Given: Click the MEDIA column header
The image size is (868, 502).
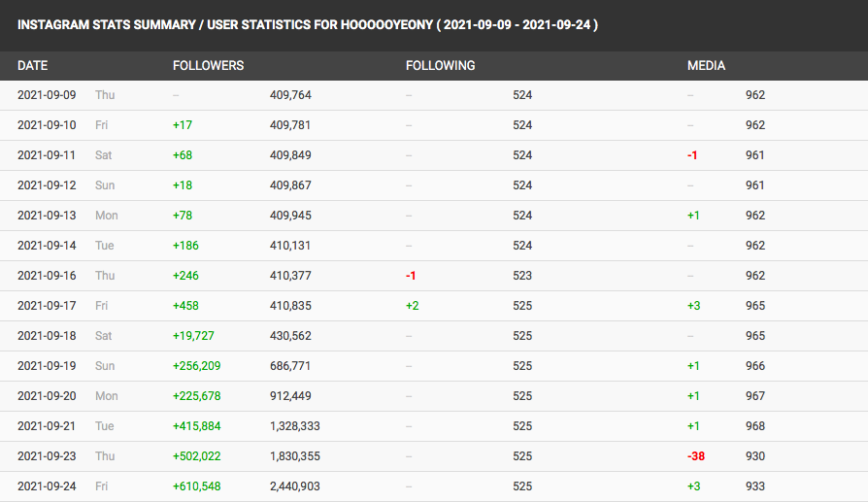Looking at the screenshot, I should tap(706, 66).
